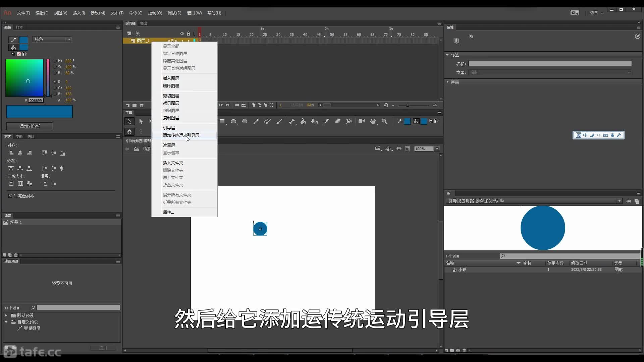Toggle the Align to Stage checkbox
This screenshot has width=644, height=362.
[x=10, y=196]
